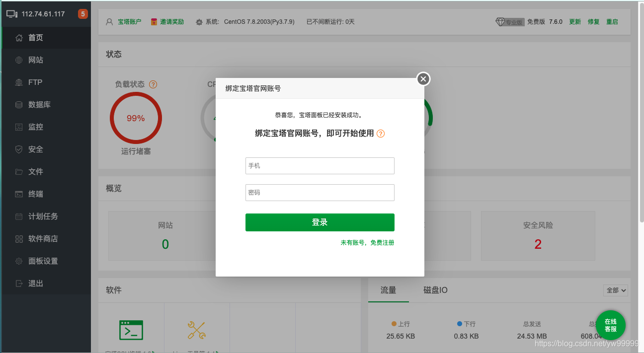
Task: Click the 终端 terminal icon in sidebar
Action: pos(19,194)
